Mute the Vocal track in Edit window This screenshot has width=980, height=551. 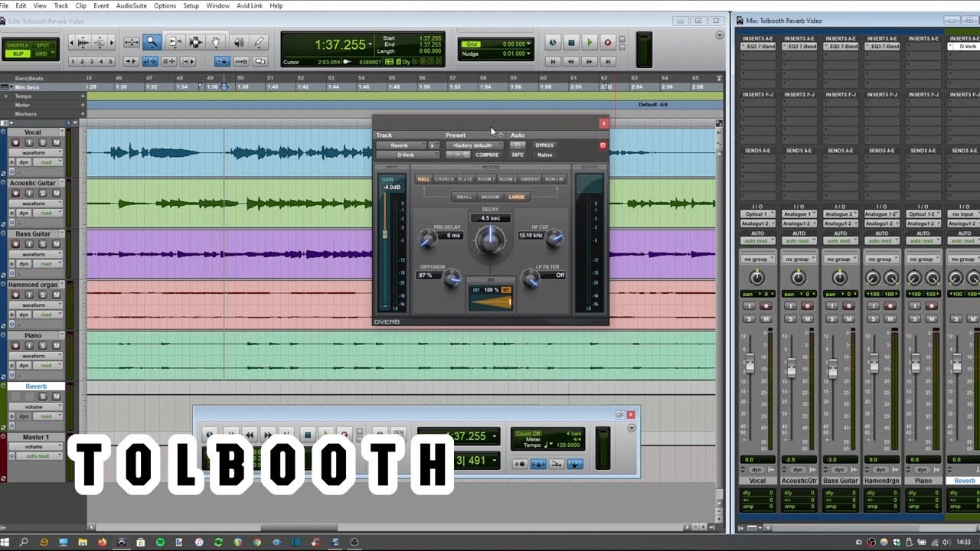pos(56,142)
